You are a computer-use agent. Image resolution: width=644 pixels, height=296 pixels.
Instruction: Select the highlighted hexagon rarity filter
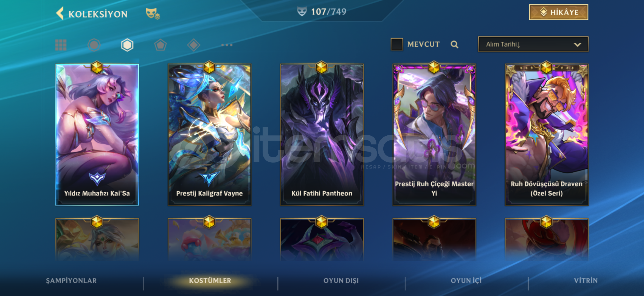coord(127,45)
